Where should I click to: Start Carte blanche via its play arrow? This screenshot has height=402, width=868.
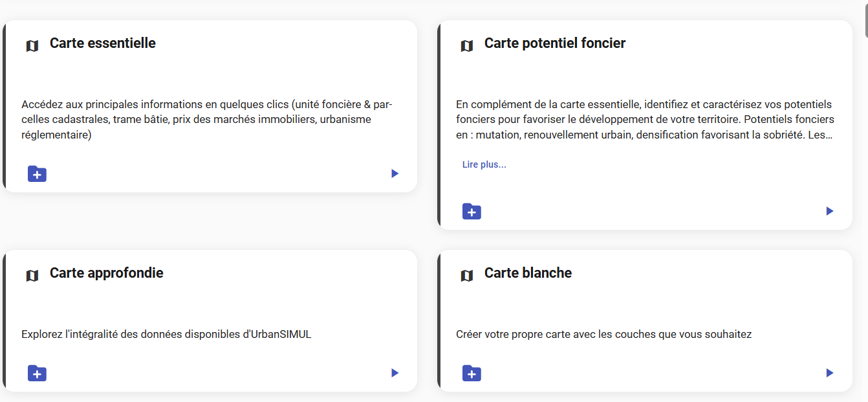point(829,373)
